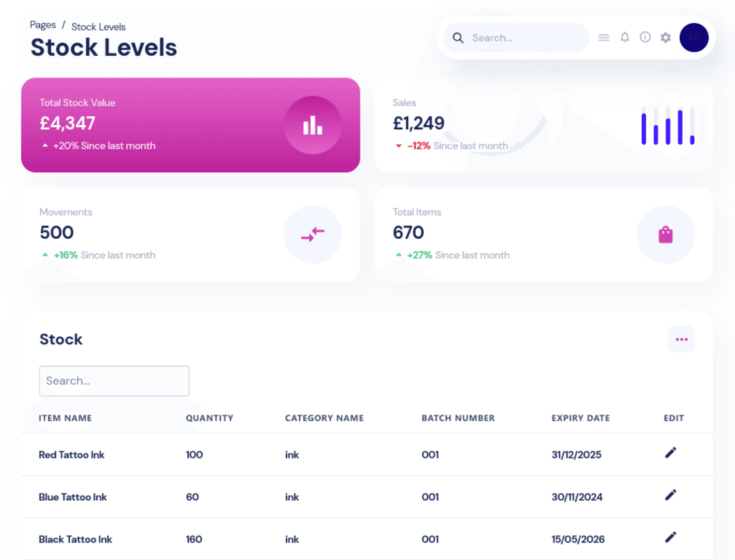This screenshot has width=735, height=560.
Task: Click the Stock Levels breadcrumb link
Action: (99, 27)
